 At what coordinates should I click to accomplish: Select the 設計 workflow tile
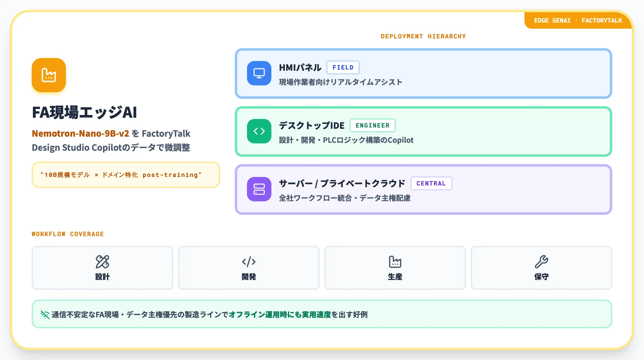(102, 268)
